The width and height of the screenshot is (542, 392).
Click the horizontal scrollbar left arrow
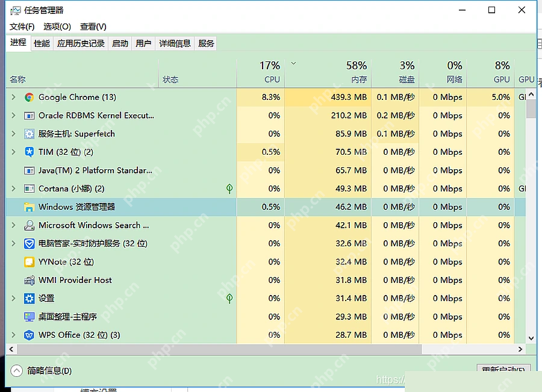(11, 349)
